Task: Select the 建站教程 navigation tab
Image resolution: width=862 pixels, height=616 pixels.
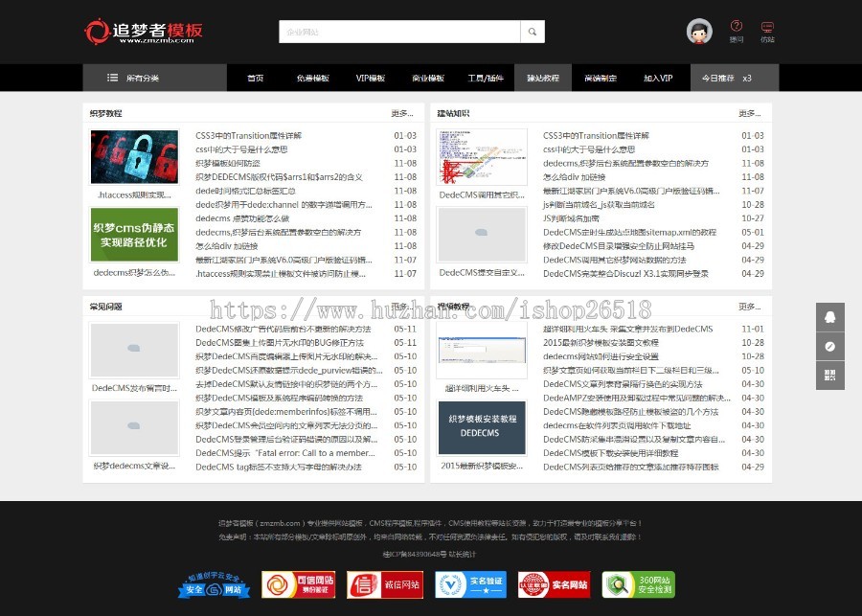Action: (x=543, y=79)
